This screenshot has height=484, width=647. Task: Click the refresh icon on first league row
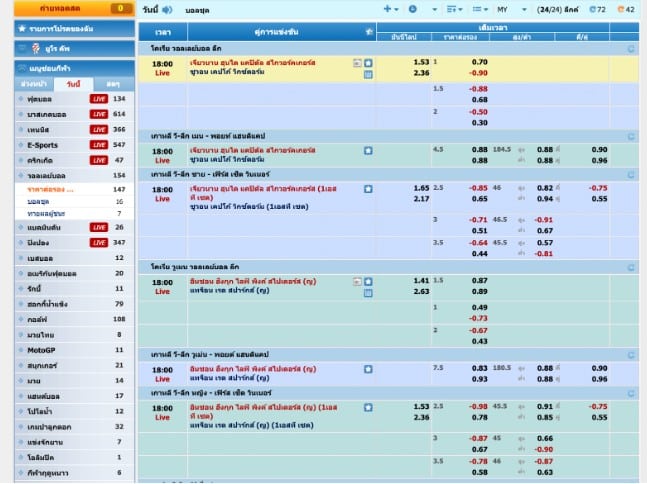pyautogui.click(x=630, y=47)
